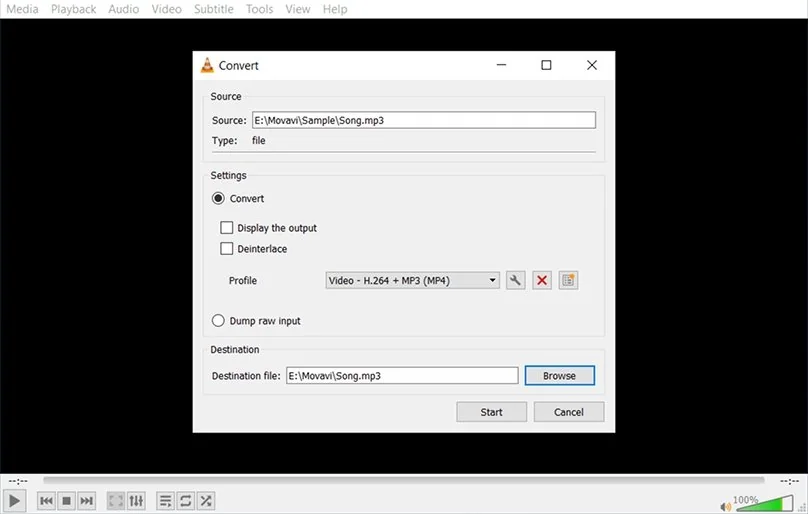Open the Help menu
This screenshot has width=808, height=514.
click(335, 9)
